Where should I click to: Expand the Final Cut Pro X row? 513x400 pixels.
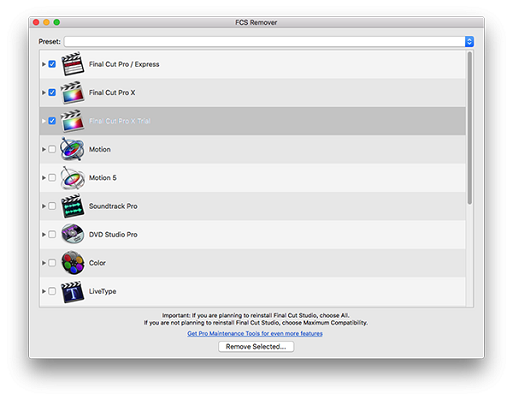click(x=44, y=92)
